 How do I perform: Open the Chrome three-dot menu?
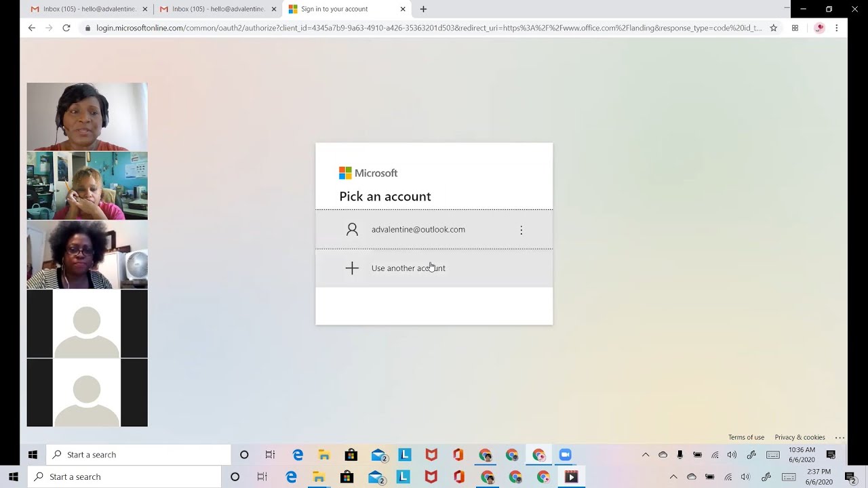pos(837,28)
